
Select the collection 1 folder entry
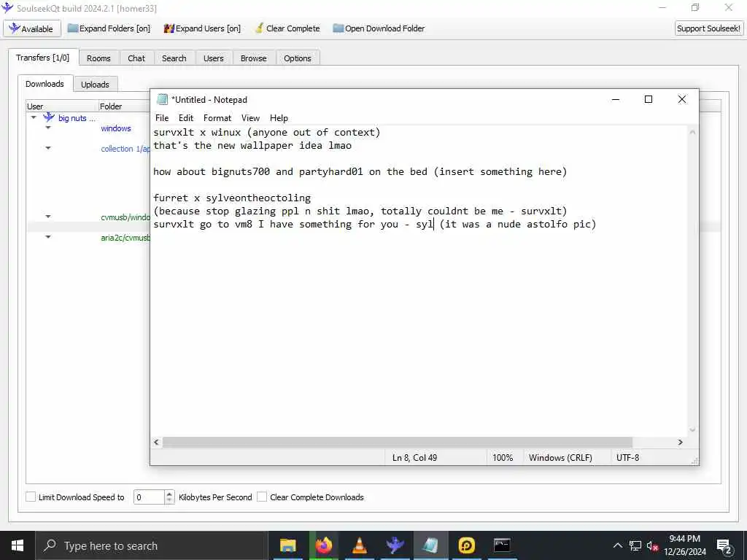[x=125, y=149]
